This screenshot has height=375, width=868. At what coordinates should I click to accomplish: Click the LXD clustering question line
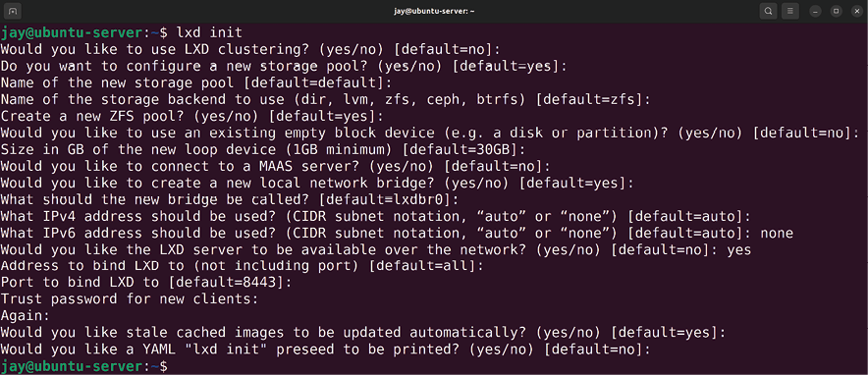coord(250,49)
